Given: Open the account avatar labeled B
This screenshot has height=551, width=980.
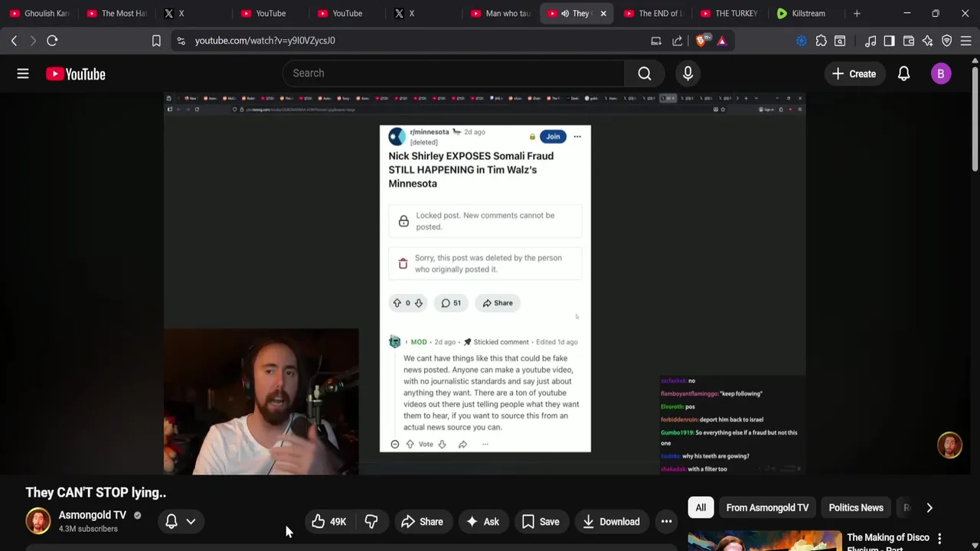Looking at the screenshot, I should click(x=941, y=73).
